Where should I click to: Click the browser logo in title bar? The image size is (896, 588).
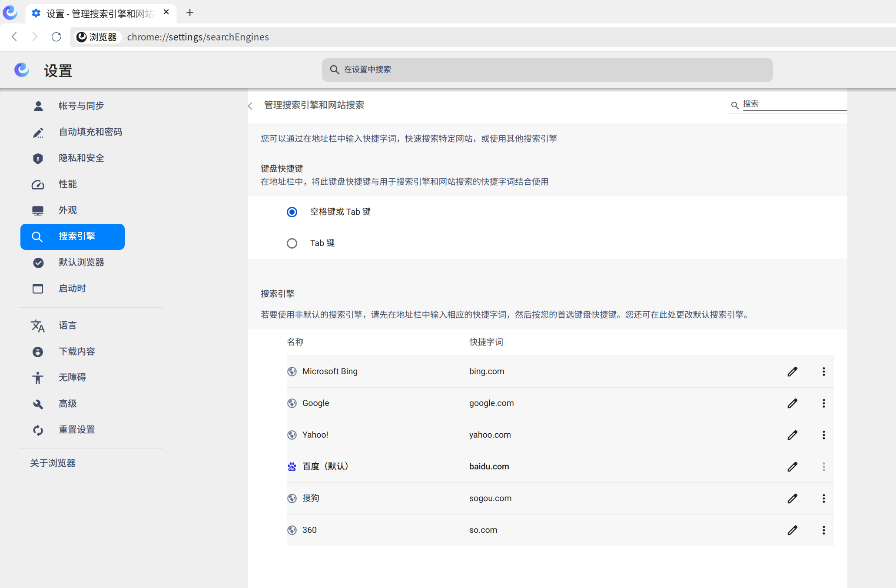click(x=10, y=12)
